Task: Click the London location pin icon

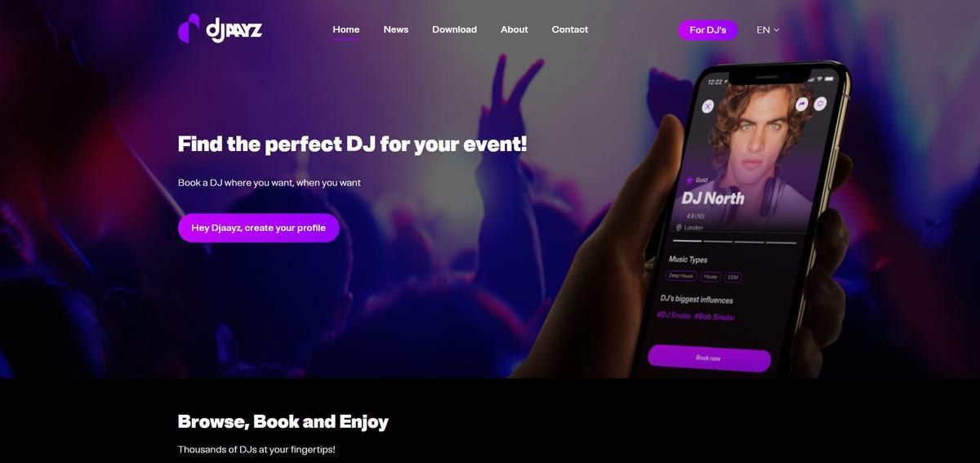Action: tap(679, 227)
